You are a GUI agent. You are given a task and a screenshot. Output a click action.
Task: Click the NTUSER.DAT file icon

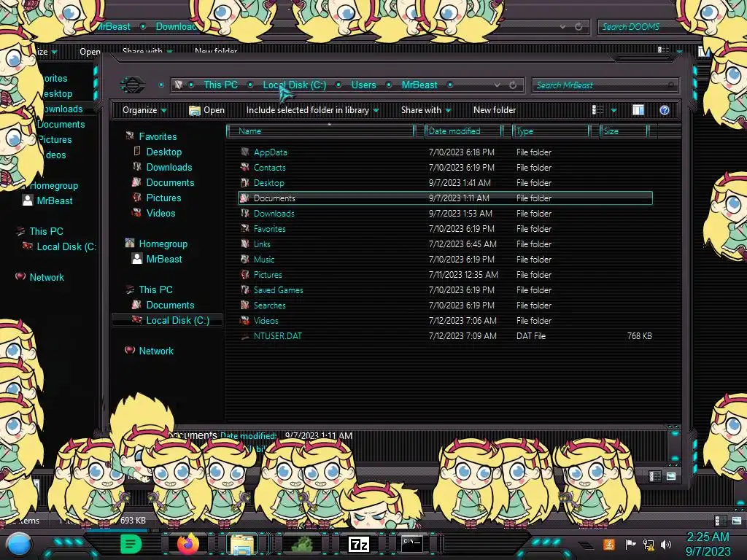[x=245, y=336]
